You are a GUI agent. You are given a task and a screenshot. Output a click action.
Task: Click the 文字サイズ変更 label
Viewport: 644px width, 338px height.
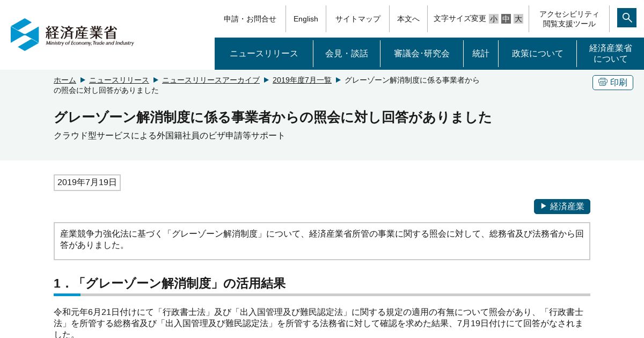[x=460, y=19]
